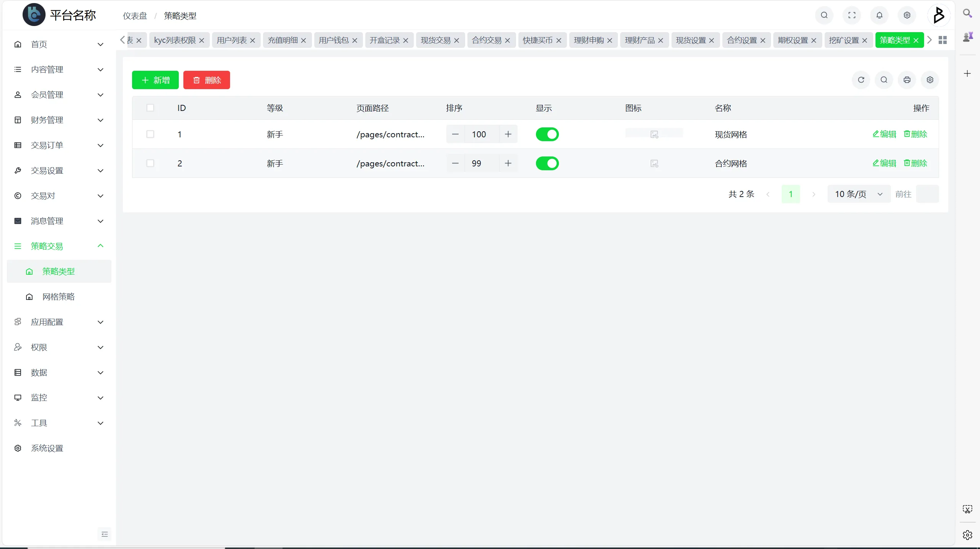Click browser sidebar screenshot icon
Image resolution: width=980 pixels, height=549 pixels.
coord(967,509)
